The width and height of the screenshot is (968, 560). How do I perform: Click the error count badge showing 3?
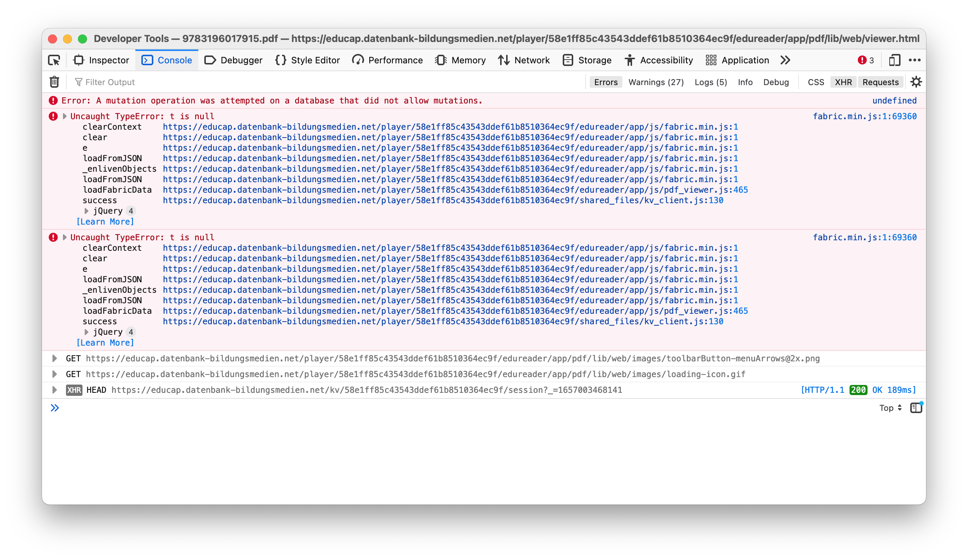[x=866, y=60]
